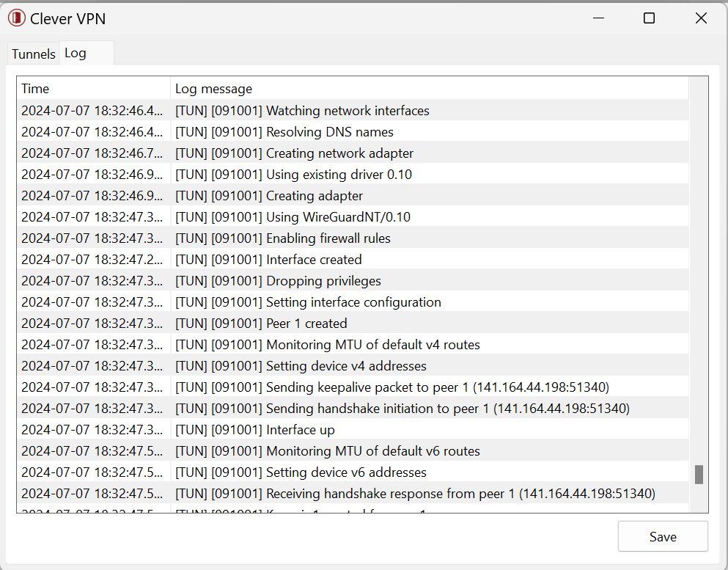This screenshot has height=570, width=728.
Task: Click the vertical scrollbar thumb
Action: pyautogui.click(x=699, y=475)
